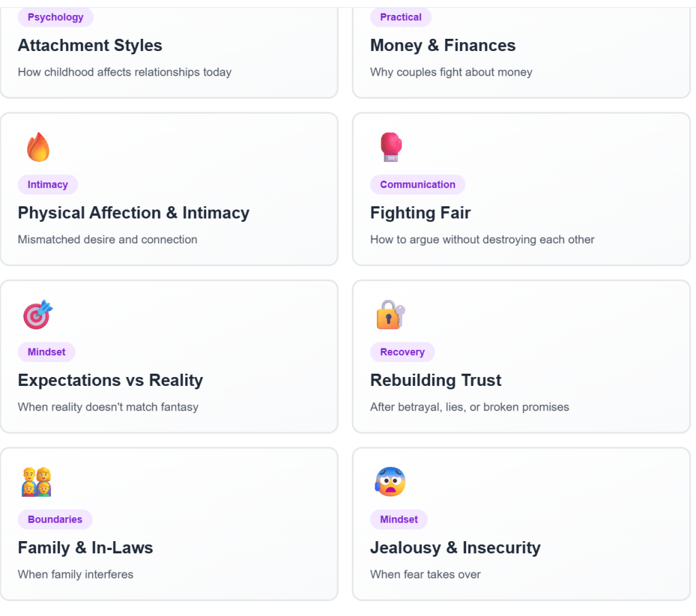
Task: Select the Practical category tag
Action: (401, 17)
